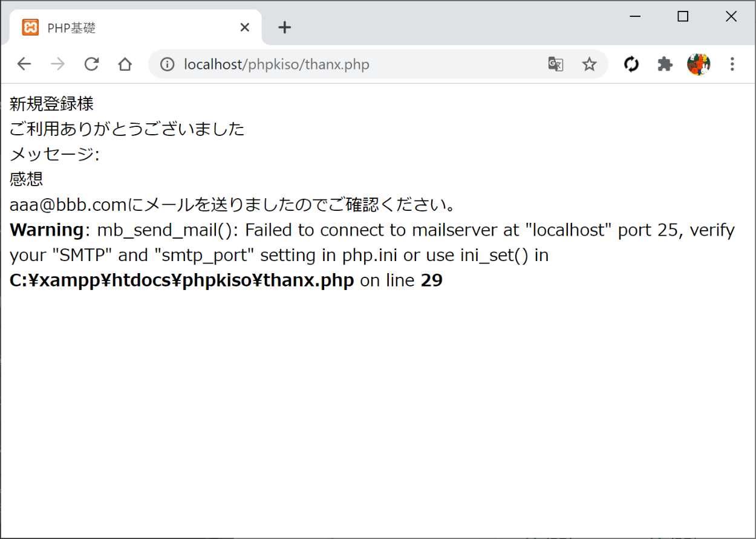Select the PHP基礎 tab

point(121,28)
